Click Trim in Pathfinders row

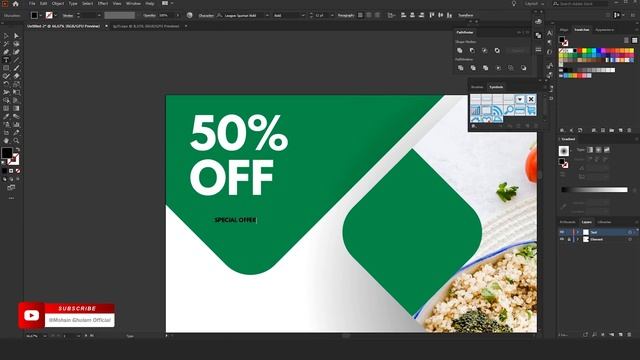coord(473,68)
